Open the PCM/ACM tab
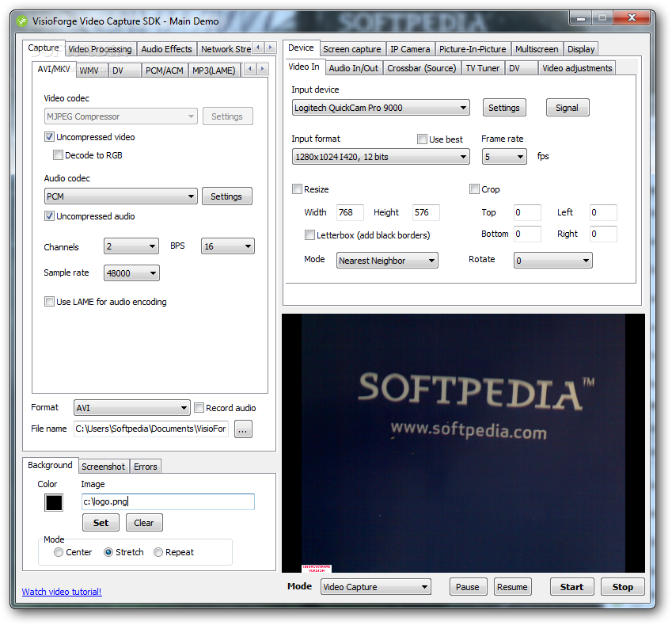This screenshot has width=672, height=625. click(x=164, y=71)
